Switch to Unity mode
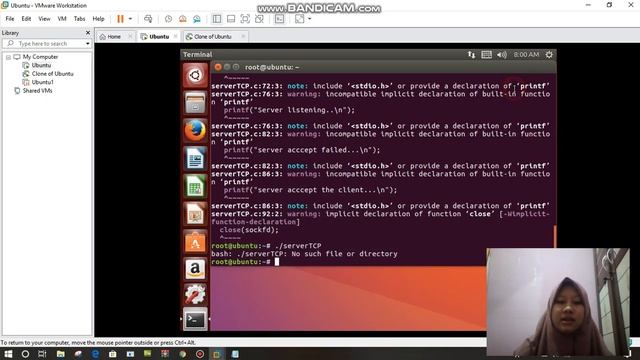 pyautogui.click(x=259, y=19)
